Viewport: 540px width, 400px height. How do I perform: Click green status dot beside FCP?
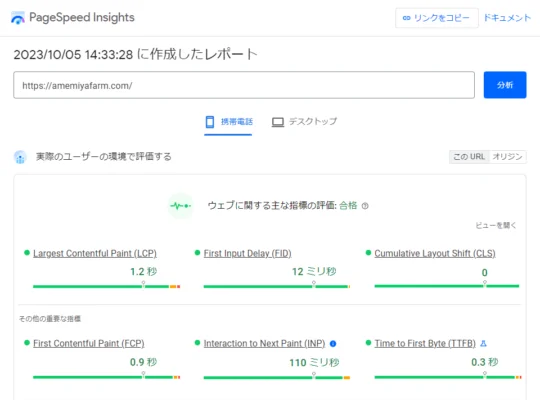coord(27,343)
